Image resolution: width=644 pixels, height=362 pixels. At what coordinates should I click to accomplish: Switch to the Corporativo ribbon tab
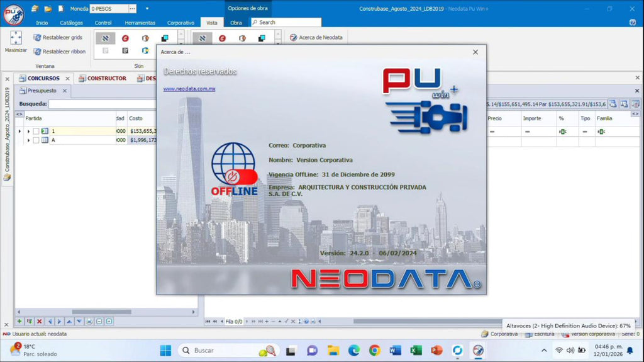(x=180, y=23)
